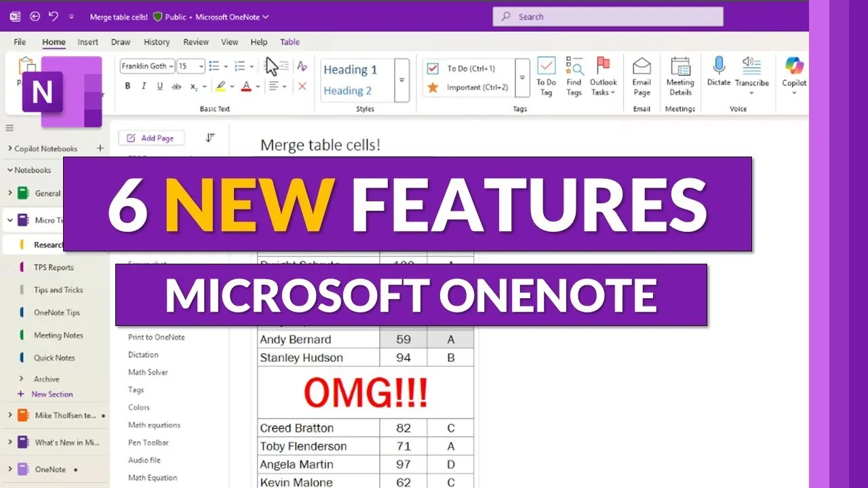Open the Math Solver link
The image size is (868, 488).
(148, 371)
